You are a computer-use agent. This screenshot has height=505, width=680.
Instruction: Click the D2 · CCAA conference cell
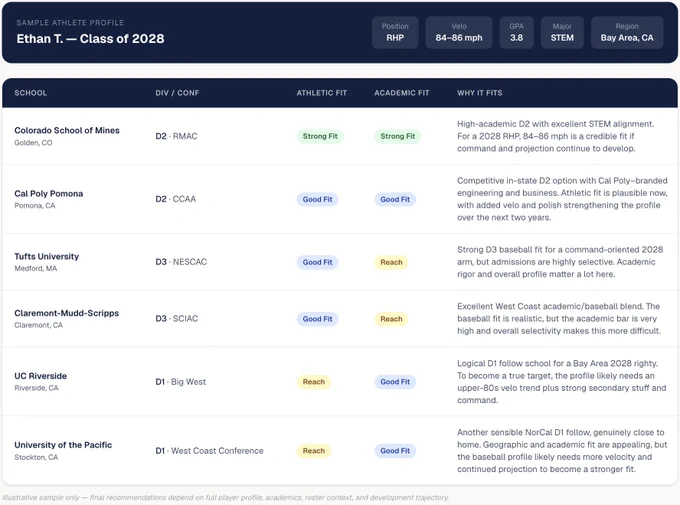click(176, 199)
